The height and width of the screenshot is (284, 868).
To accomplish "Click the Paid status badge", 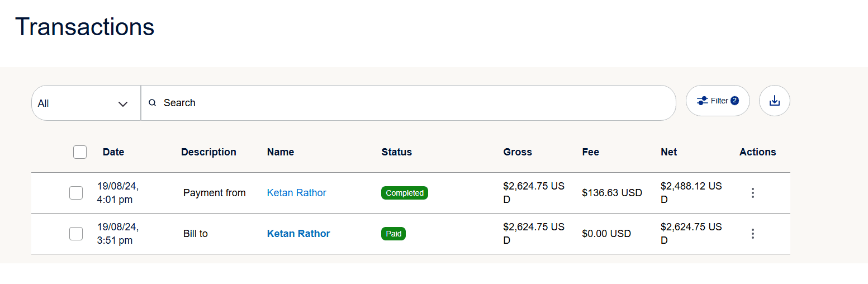I will [393, 234].
